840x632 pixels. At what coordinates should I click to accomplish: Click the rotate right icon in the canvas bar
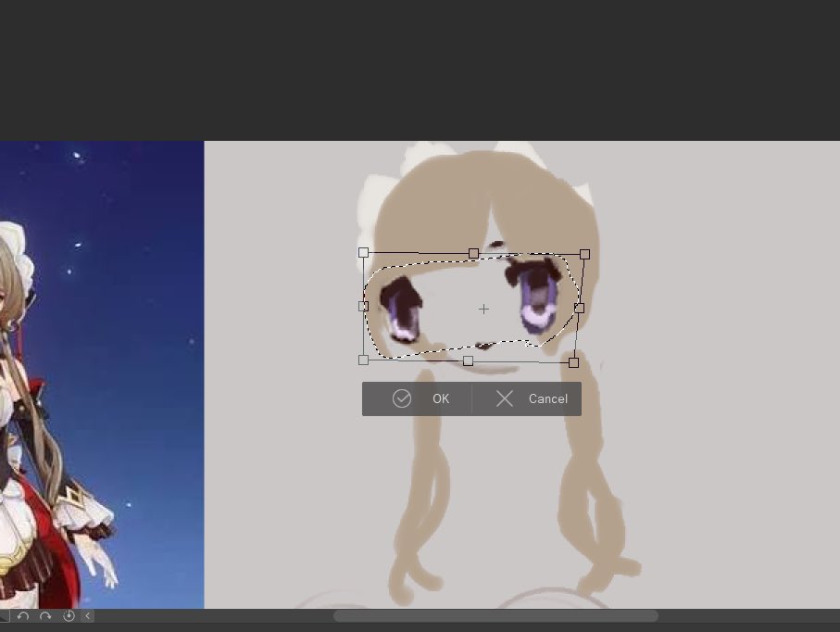click(45, 616)
